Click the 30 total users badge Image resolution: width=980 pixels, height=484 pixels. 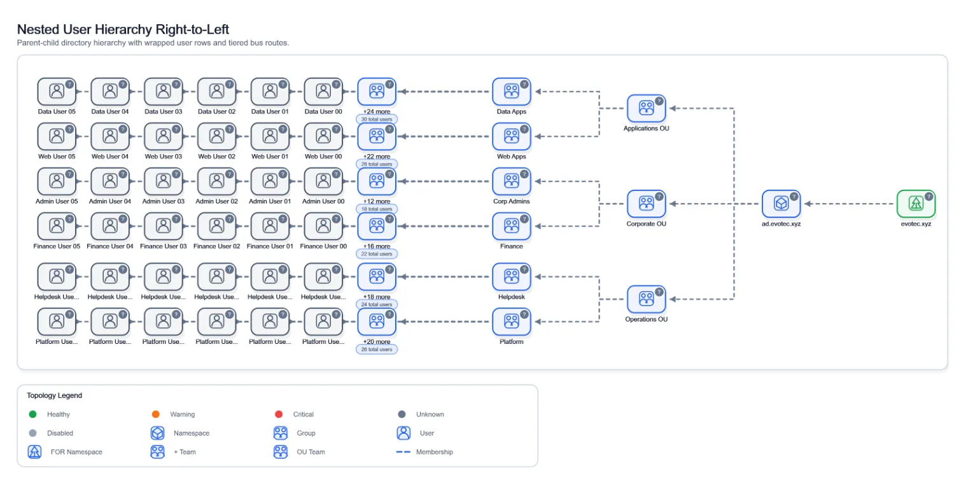coord(377,119)
